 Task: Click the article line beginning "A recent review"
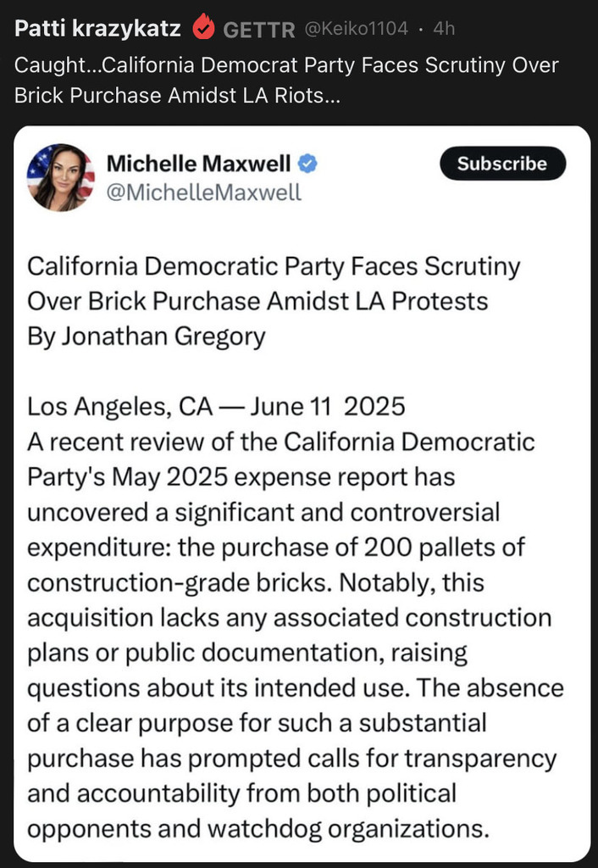(x=281, y=442)
